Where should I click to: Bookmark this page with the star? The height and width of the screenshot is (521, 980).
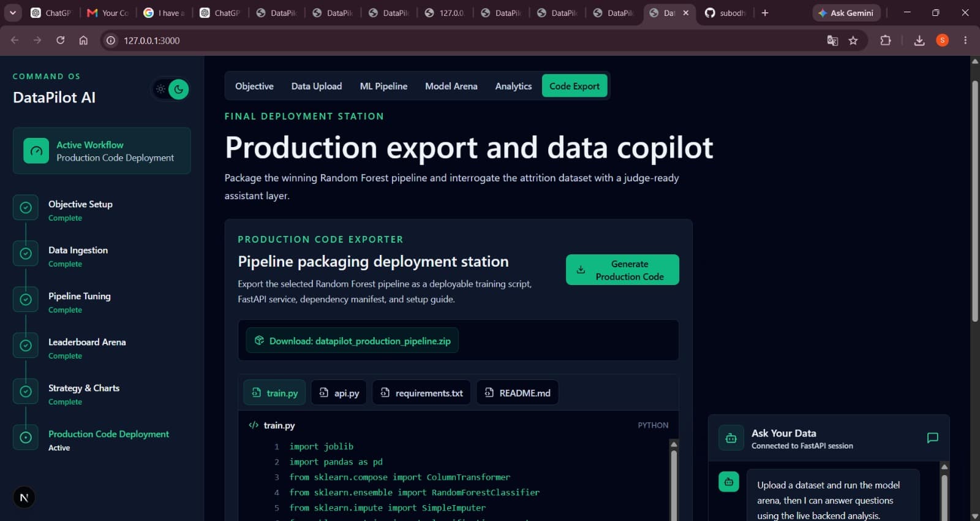tap(853, 40)
